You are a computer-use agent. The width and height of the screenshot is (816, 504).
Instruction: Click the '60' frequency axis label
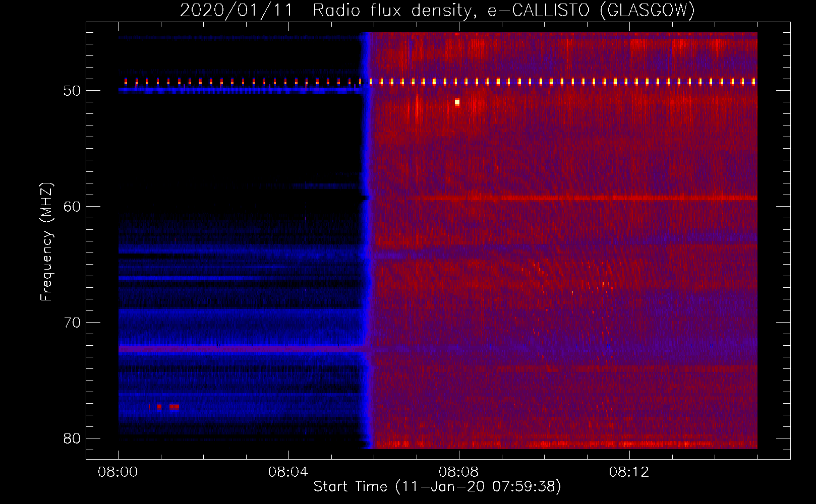[x=72, y=207]
